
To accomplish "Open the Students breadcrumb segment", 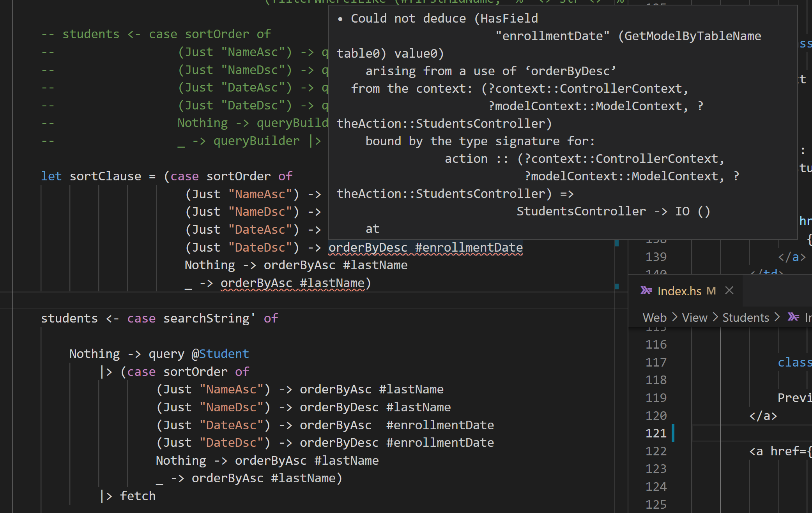I will [746, 317].
